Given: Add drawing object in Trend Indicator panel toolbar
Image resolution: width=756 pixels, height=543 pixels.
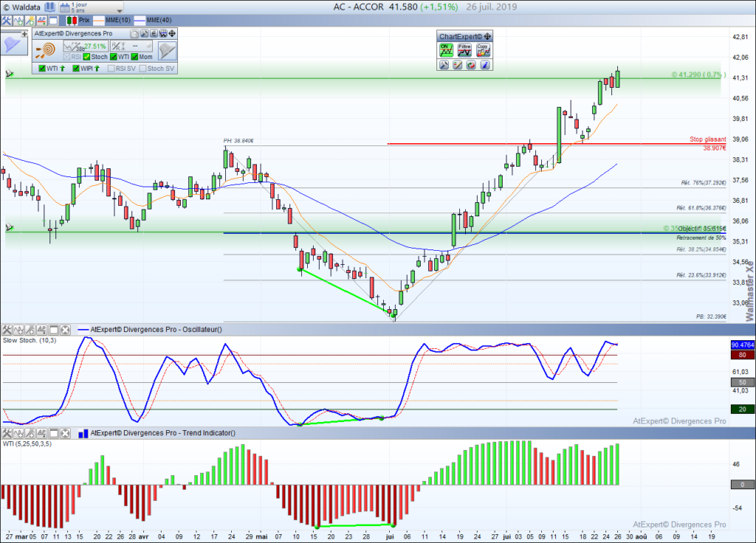Looking at the screenshot, I should tap(30, 433).
